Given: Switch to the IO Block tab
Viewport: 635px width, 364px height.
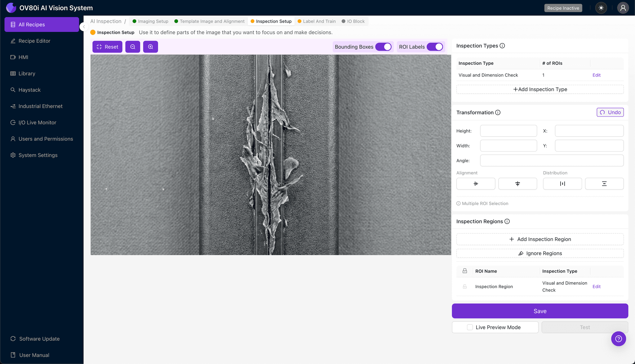Looking at the screenshot, I should (353, 21).
